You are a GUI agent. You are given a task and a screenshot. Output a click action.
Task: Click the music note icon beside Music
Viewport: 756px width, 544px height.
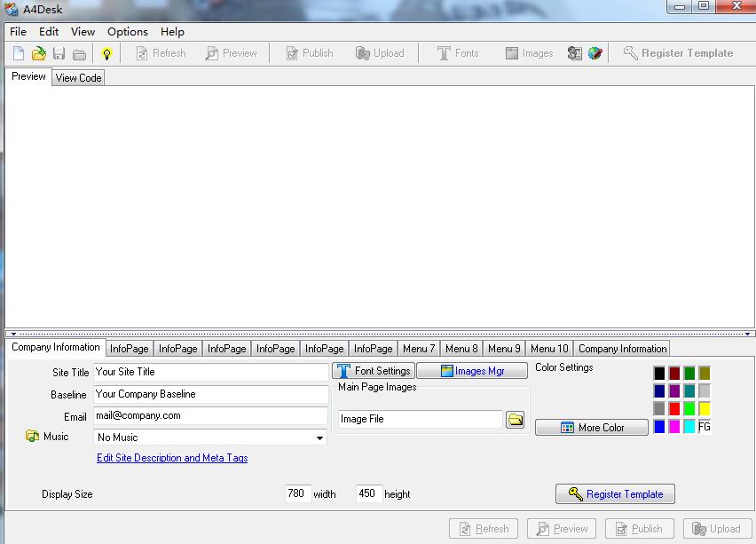click(32, 436)
